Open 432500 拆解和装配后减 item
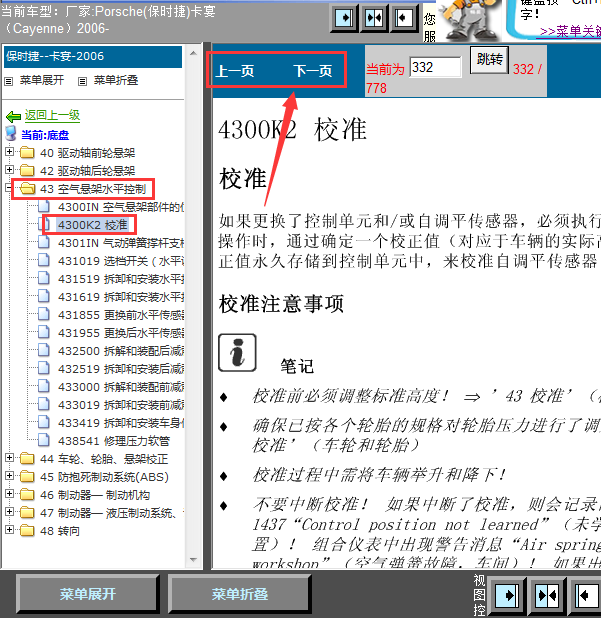 [121, 351]
